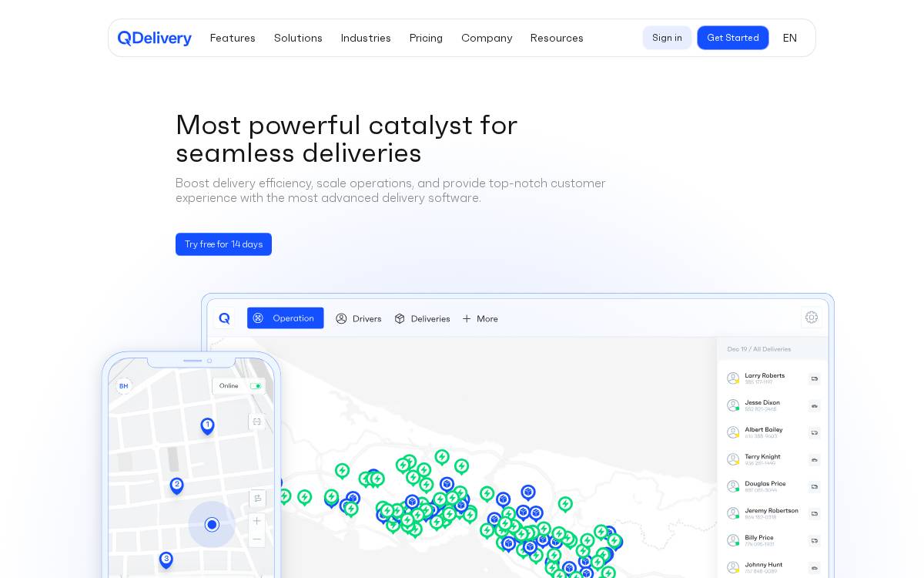Image resolution: width=924 pixels, height=578 pixels.
Task: Click the Get Started button
Action: [x=733, y=38]
